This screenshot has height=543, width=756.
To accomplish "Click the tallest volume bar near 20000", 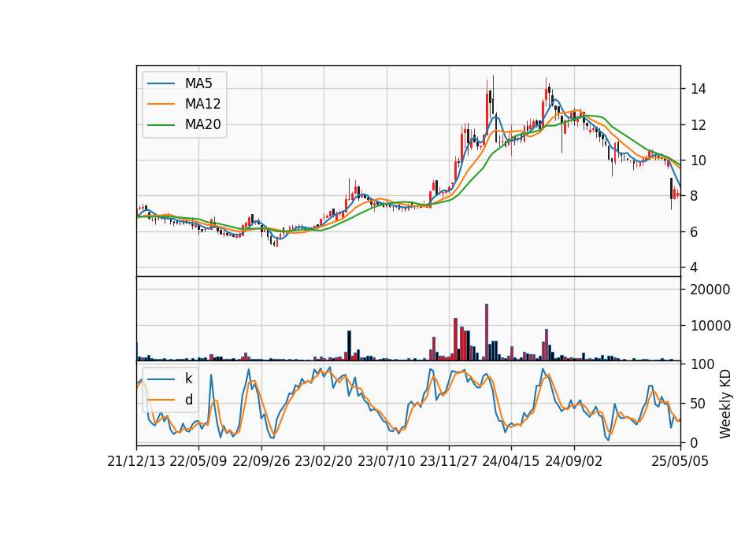I will tap(487, 332).
